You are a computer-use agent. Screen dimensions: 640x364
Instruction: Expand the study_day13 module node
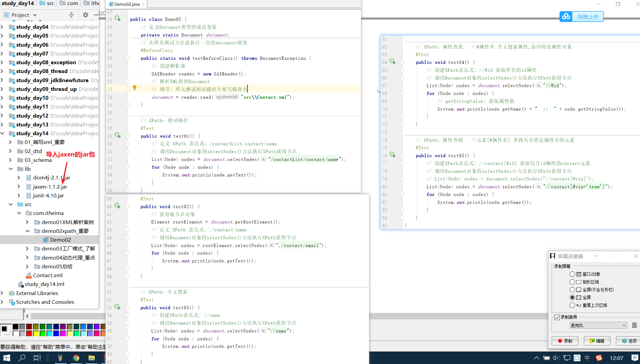point(2,124)
